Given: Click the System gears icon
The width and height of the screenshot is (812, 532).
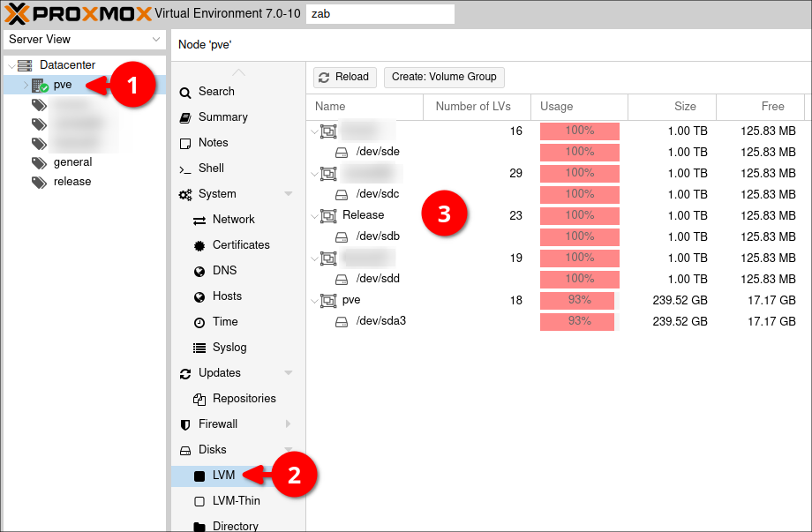Looking at the screenshot, I should coord(184,195).
